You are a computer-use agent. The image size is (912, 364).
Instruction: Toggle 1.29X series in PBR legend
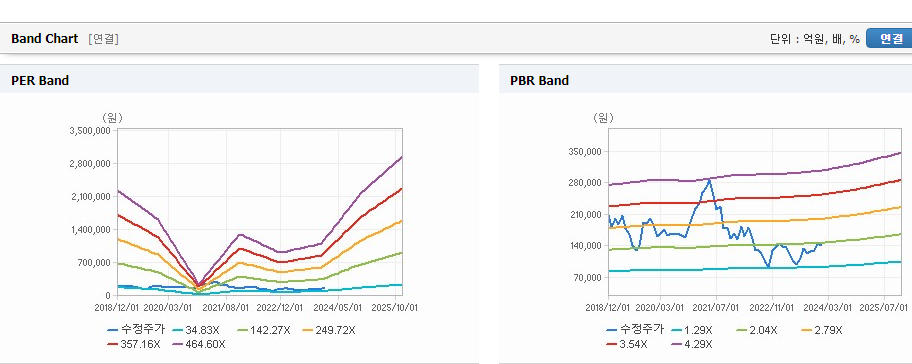point(692,330)
